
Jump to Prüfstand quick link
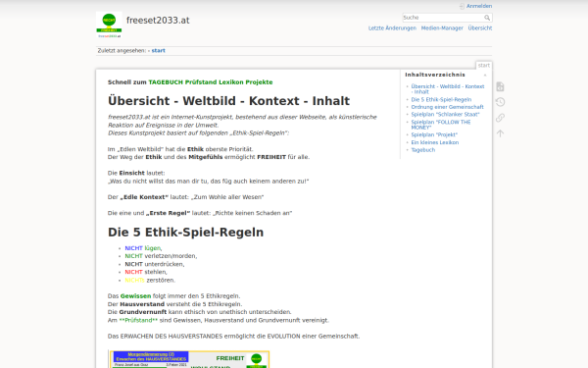click(201, 82)
